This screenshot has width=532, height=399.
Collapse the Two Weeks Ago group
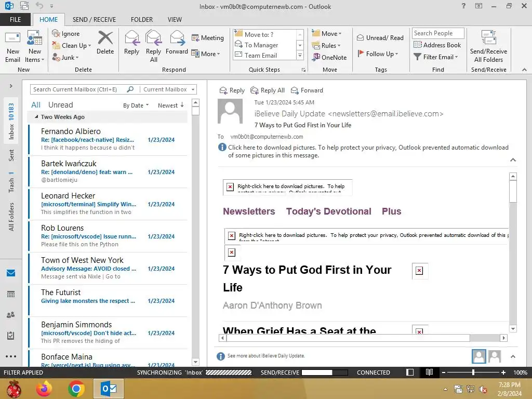(x=36, y=117)
